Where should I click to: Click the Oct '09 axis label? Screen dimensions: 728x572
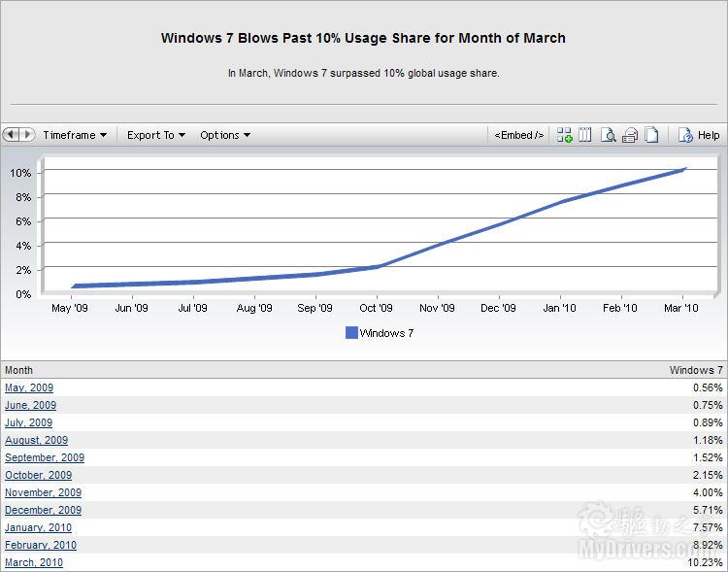pos(376,308)
